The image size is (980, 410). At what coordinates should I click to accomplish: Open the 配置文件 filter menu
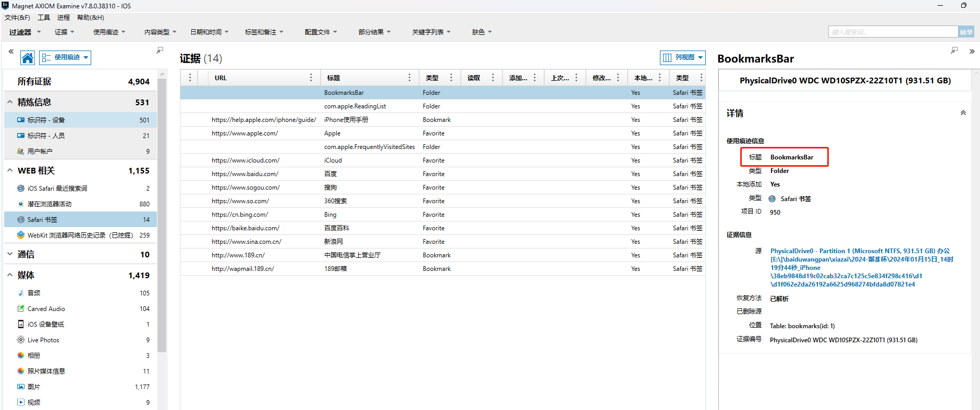click(321, 32)
